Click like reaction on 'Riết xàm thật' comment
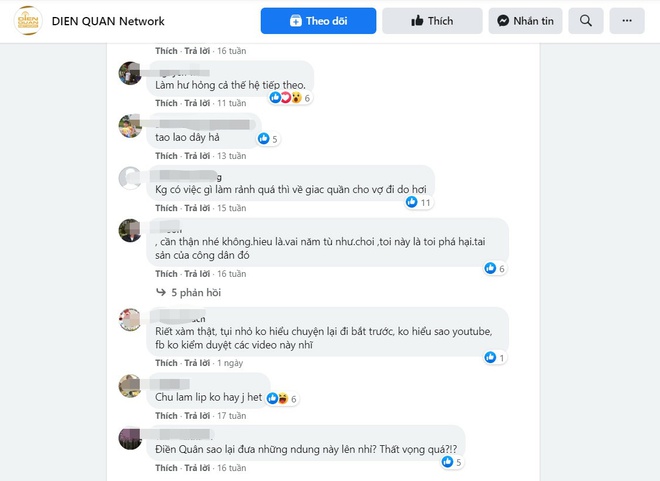 (490, 357)
